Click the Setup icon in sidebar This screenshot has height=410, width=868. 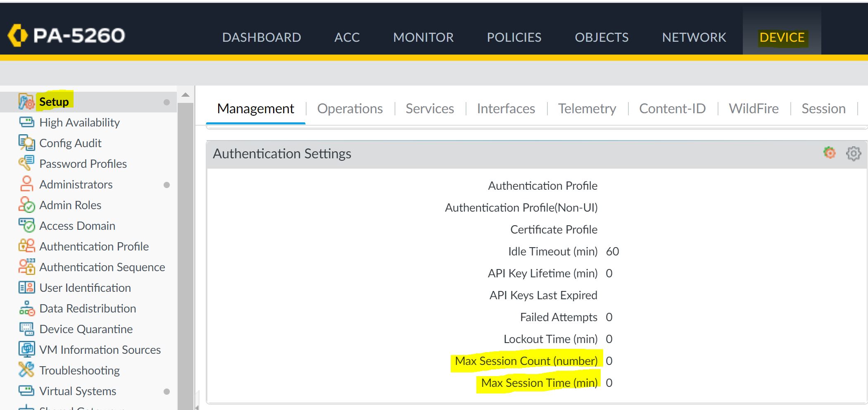coord(26,102)
